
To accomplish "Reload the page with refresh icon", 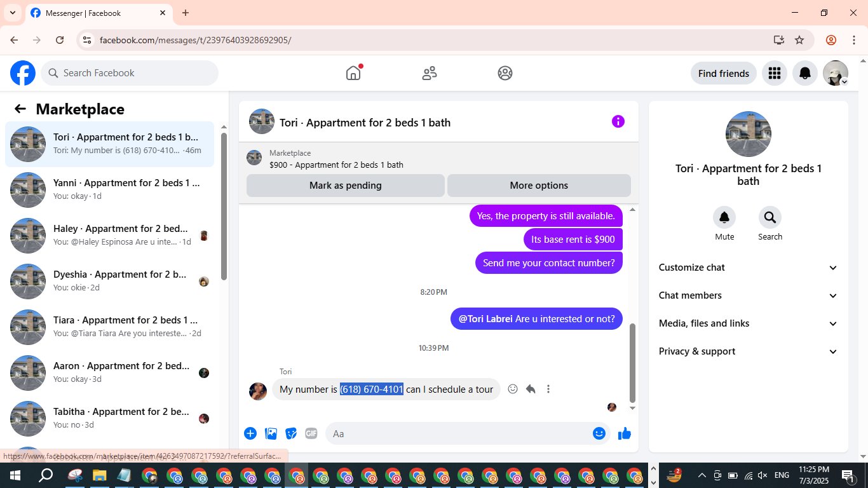I will (x=60, y=40).
